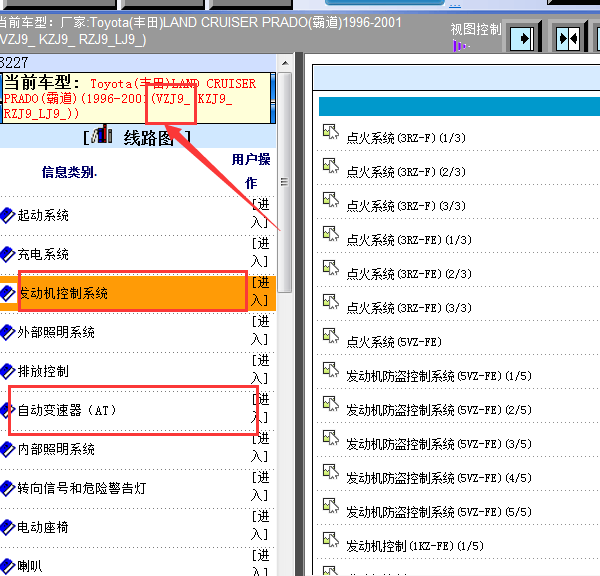Click the book icon beside 电动座椅

pyautogui.click(x=8, y=527)
